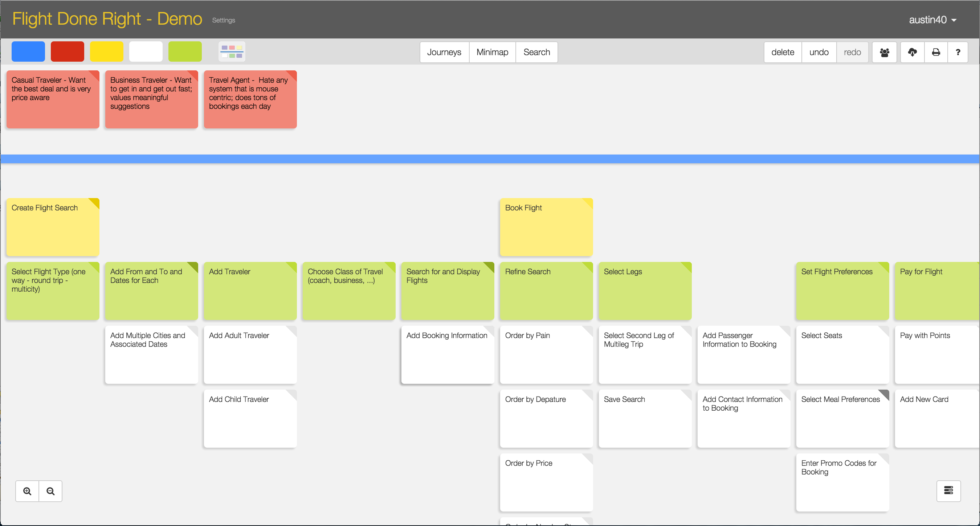Click the hamburger menu icon bottom right
The width and height of the screenshot is (980, 526).
(x=948, y=491)
